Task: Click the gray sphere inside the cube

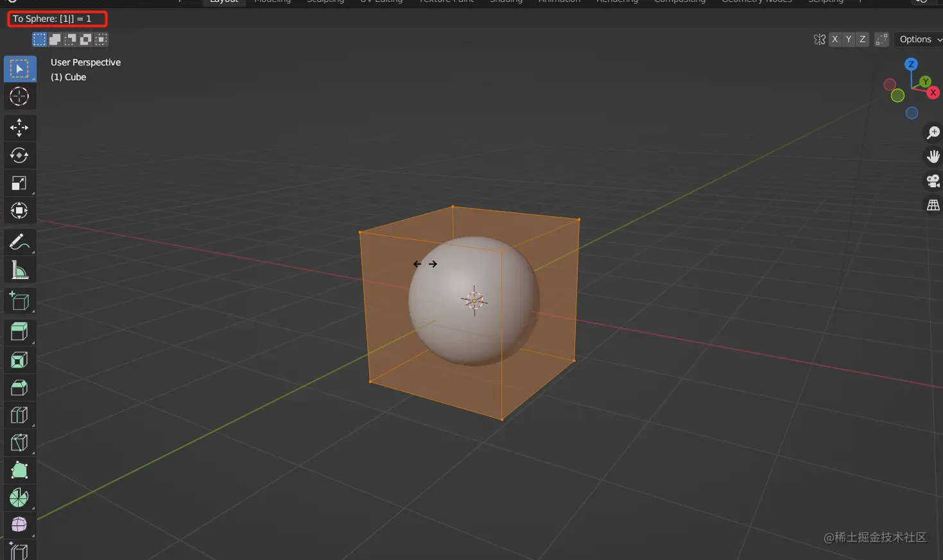Action: click(474, 301)
